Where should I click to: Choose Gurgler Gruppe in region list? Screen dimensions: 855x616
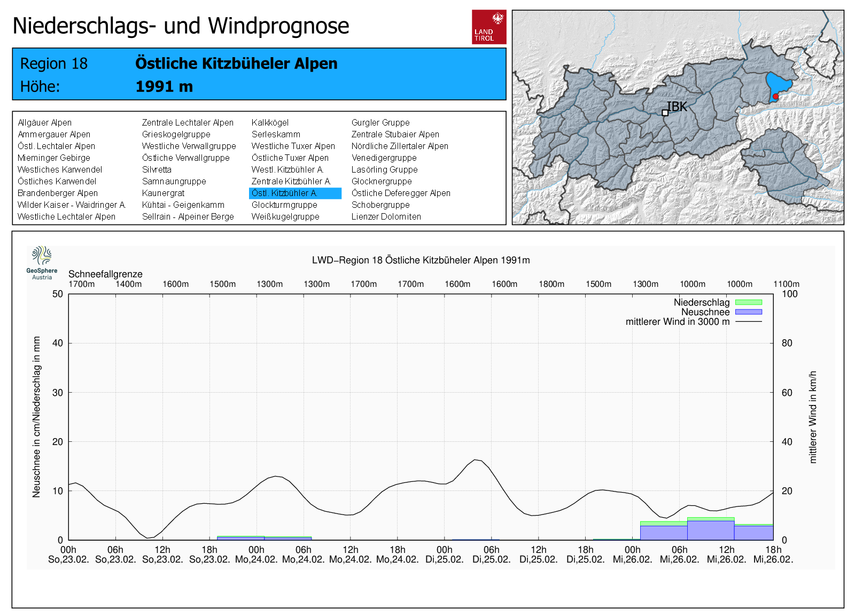380,123
